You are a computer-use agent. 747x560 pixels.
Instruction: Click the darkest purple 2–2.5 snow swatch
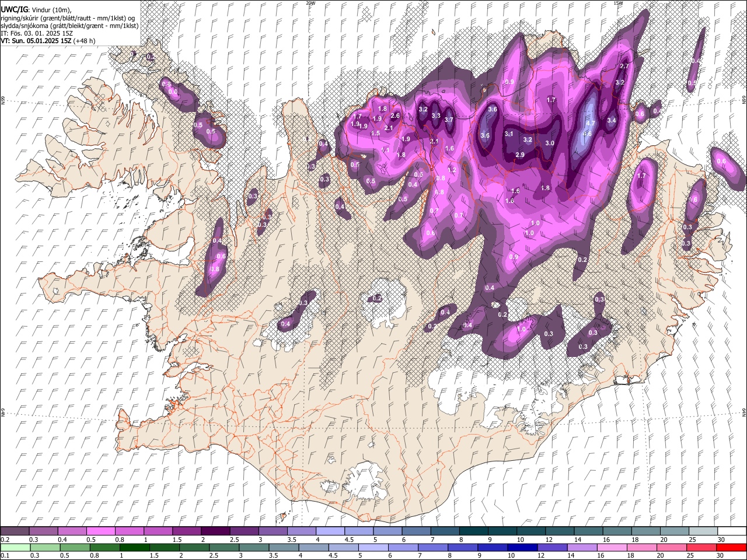click(215, 531)
